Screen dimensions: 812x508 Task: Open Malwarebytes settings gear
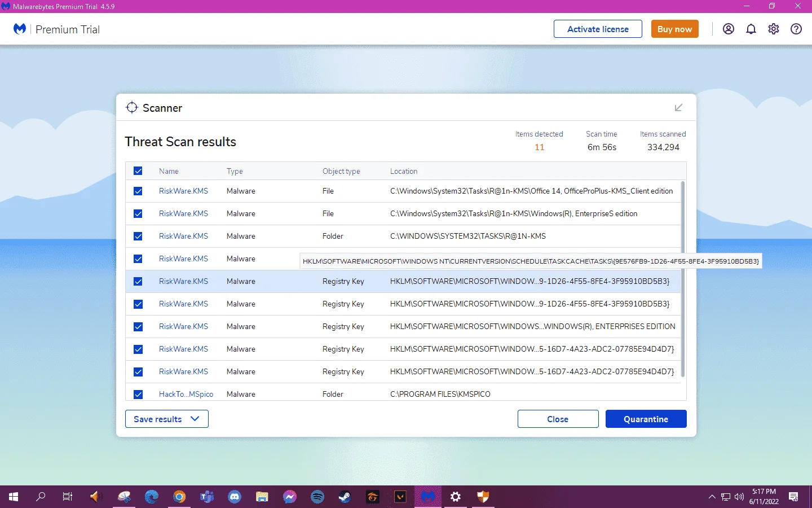click(x=774, y=29)
